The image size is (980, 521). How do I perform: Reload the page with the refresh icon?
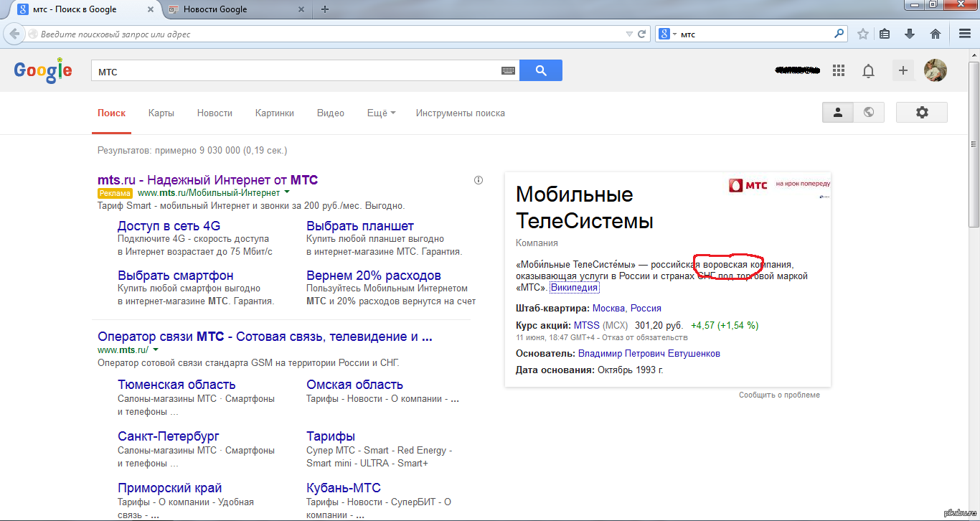[x=642, y=34]
